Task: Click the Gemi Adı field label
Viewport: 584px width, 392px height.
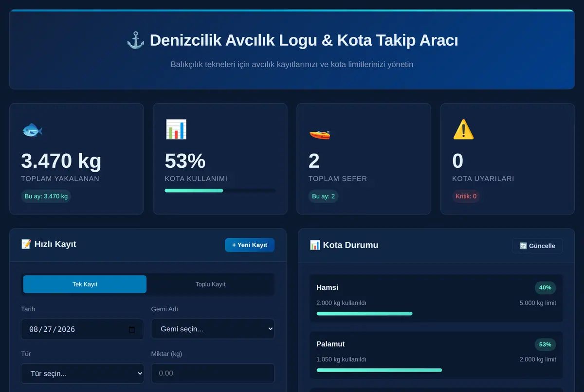Action: (164, 309)
